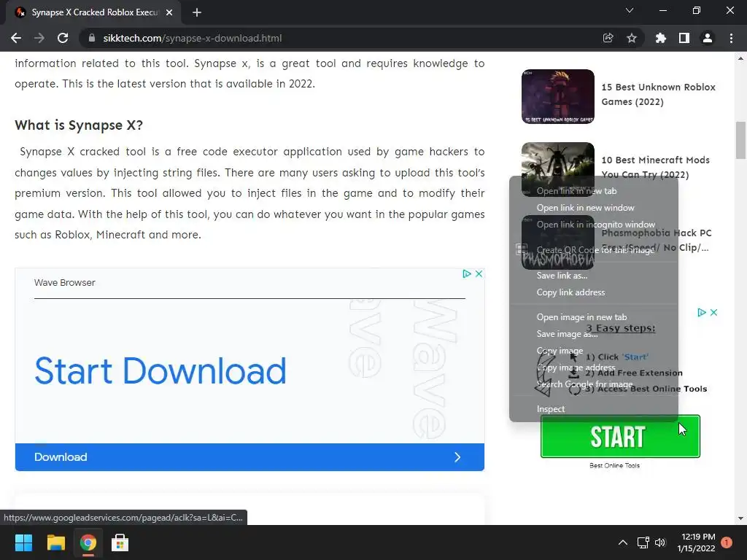Click the 'What is Synapse X?' heading

(79, 125)
